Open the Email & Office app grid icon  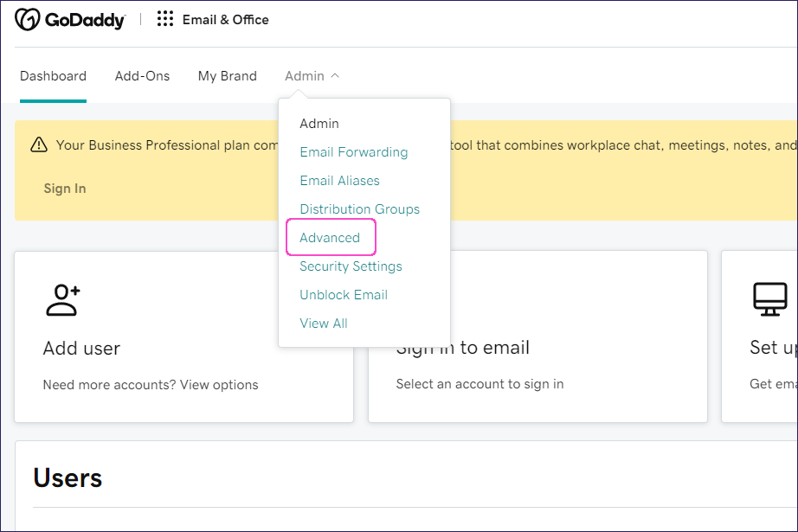point(164,19)
